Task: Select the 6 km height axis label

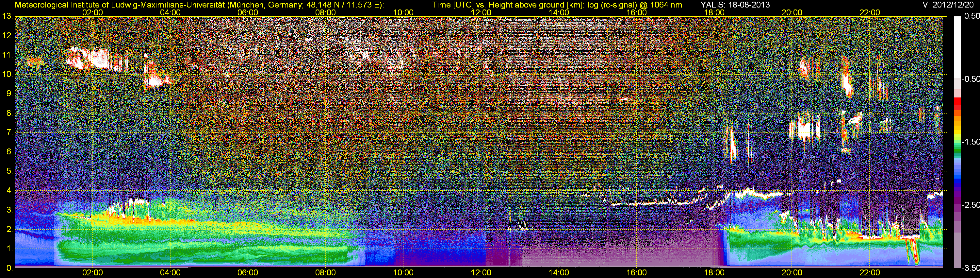Action: pyautogui.click(x=9, y=152)
